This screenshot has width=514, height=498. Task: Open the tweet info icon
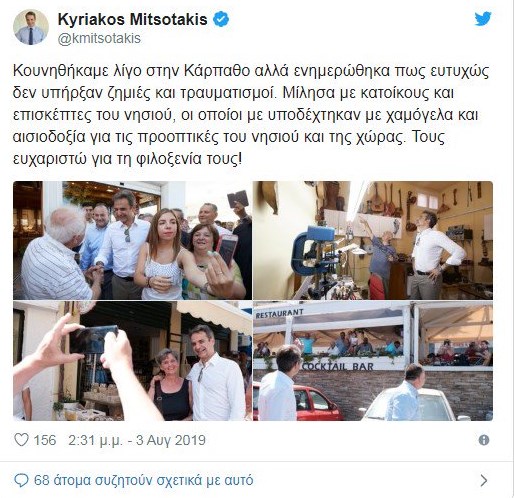pos(484,440)
